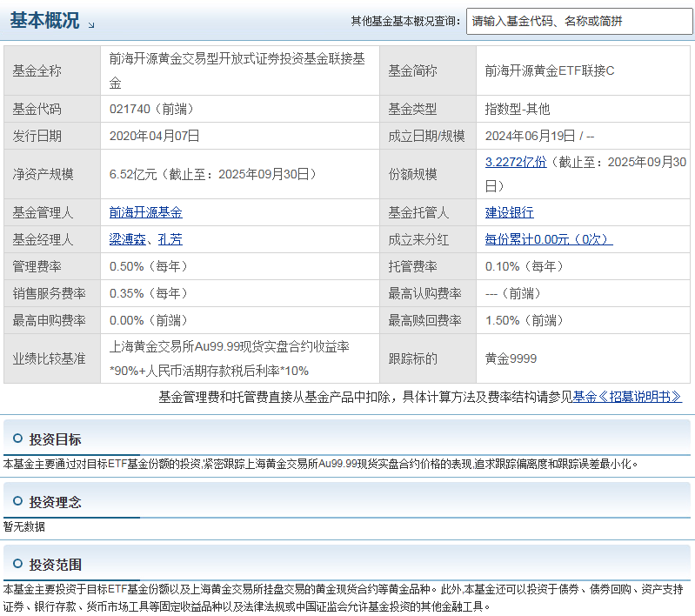Click the 最高申购费率 row label

coord(50,321)
